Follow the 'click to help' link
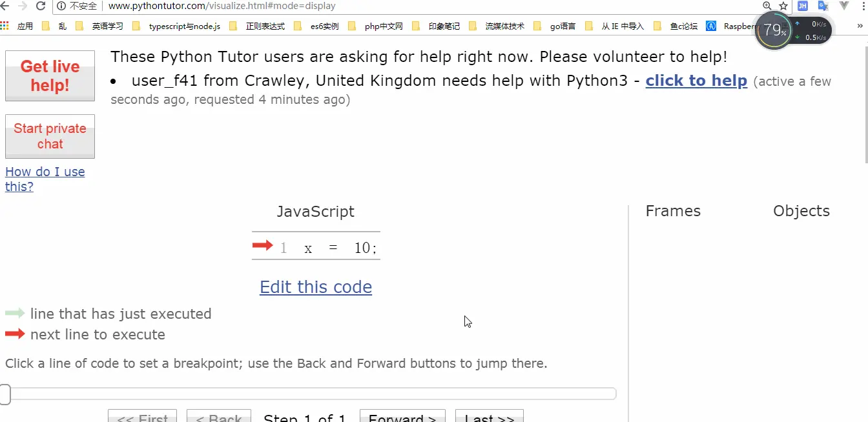Viewport: 868px width, 422px height. [696, 81]
